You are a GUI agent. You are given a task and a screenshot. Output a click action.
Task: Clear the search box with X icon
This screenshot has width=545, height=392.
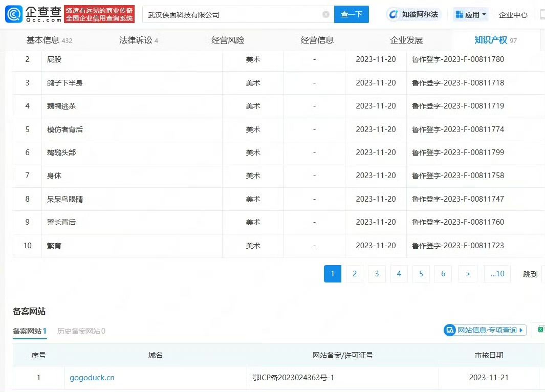pos(325,14)
